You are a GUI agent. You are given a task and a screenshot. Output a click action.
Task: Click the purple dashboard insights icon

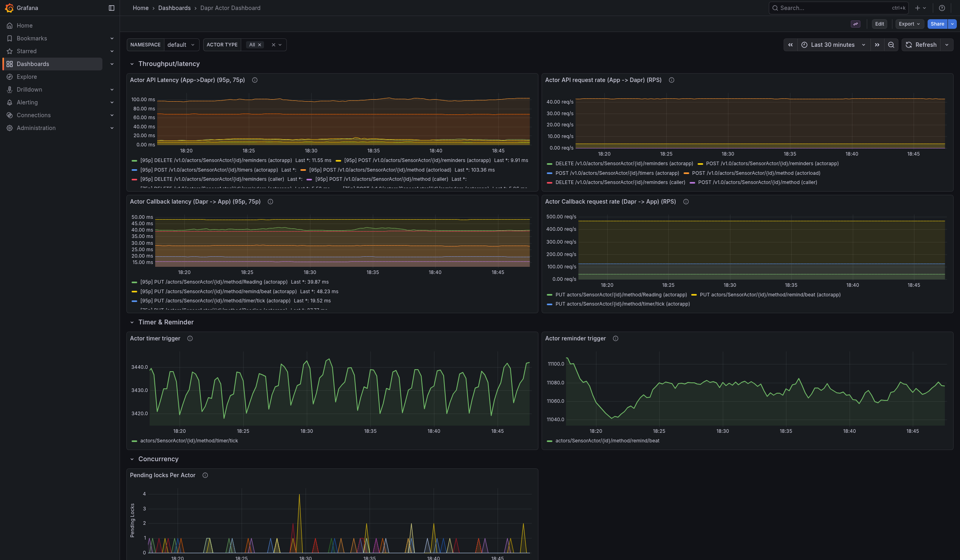coord(855,24)
